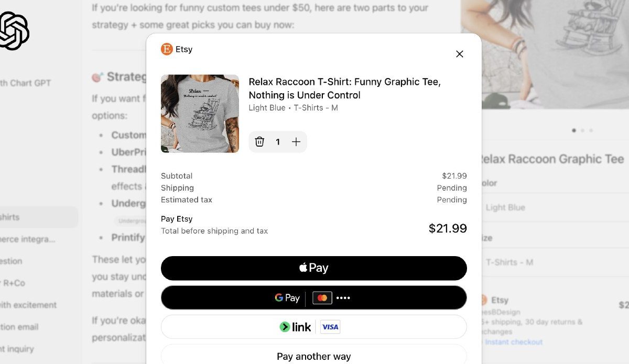Click the Visa card icon beside Link

tap(330, 327)
